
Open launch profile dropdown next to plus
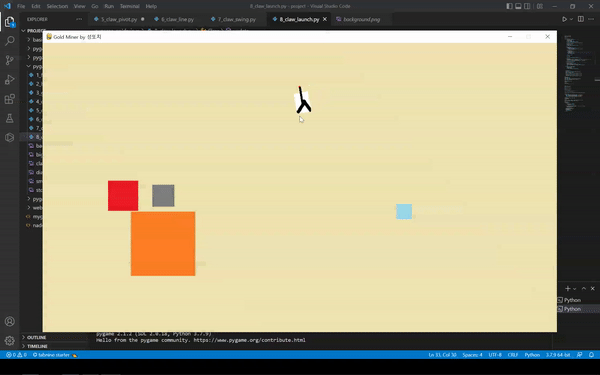574,289
